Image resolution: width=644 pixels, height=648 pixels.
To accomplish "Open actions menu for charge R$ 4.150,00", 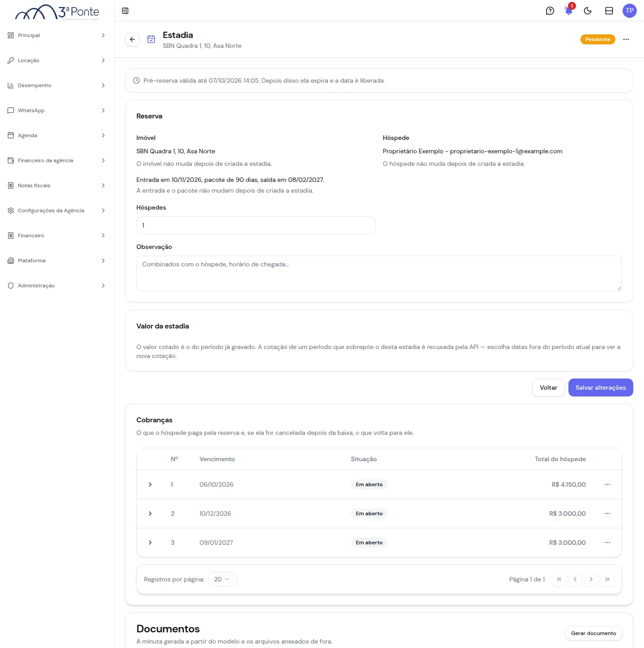I will pyautogui.click(x=607, y=484).
